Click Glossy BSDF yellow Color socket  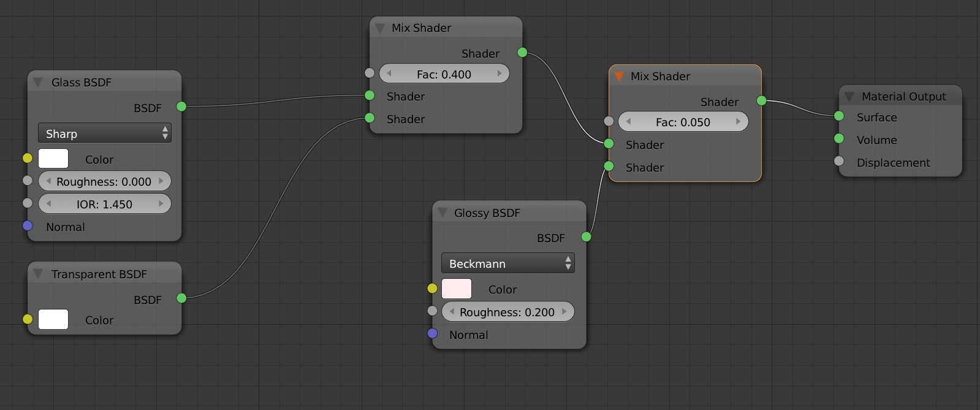(x=433, y=288)
